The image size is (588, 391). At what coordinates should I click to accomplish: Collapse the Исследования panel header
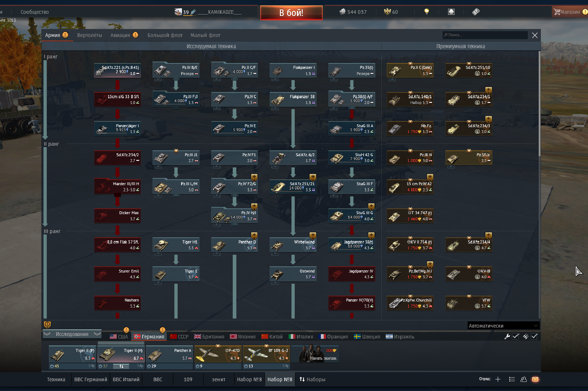click(x=72, y=334)
